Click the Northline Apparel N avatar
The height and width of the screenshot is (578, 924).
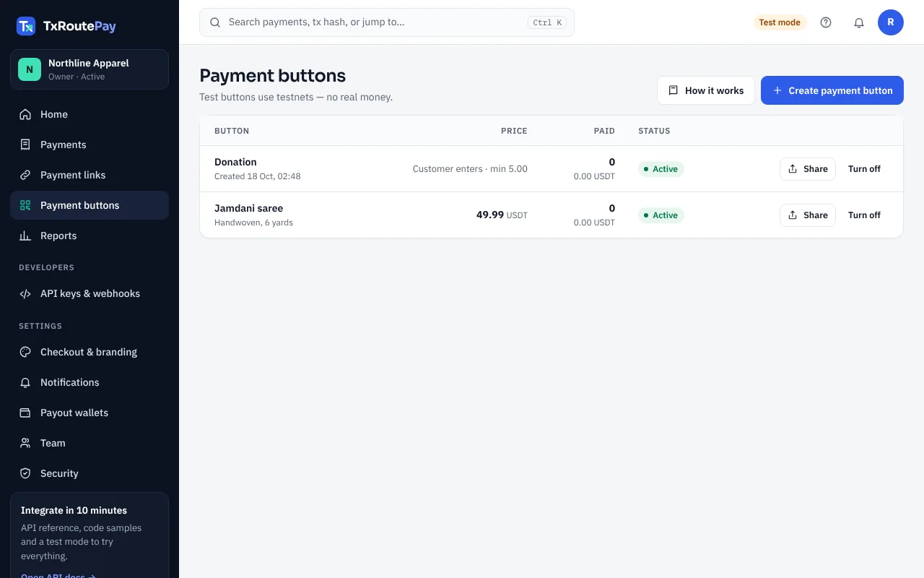coord(30,69)
